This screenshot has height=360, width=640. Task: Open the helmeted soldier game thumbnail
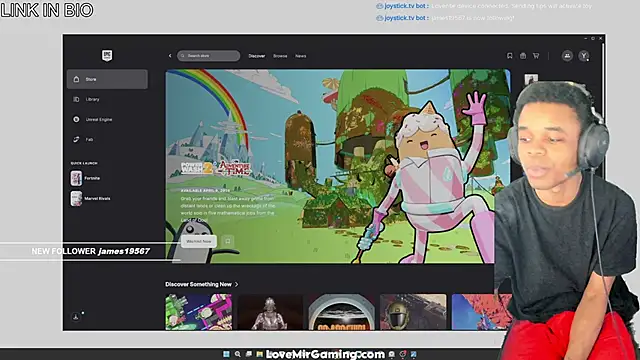[413, 312]
